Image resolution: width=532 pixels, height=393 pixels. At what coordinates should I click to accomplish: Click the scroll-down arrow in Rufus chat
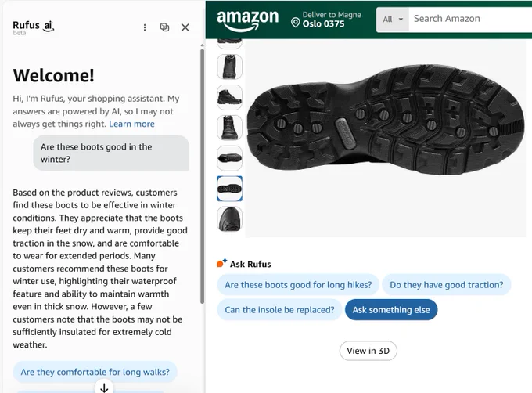[x=104, y=387]
